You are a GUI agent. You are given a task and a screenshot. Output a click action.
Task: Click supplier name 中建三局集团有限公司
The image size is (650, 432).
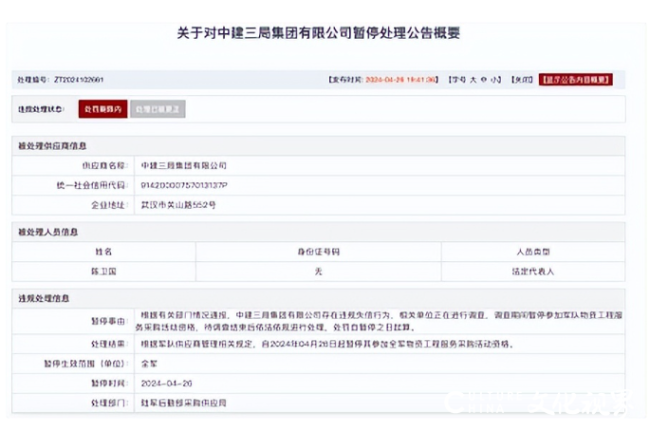point(184,164)
